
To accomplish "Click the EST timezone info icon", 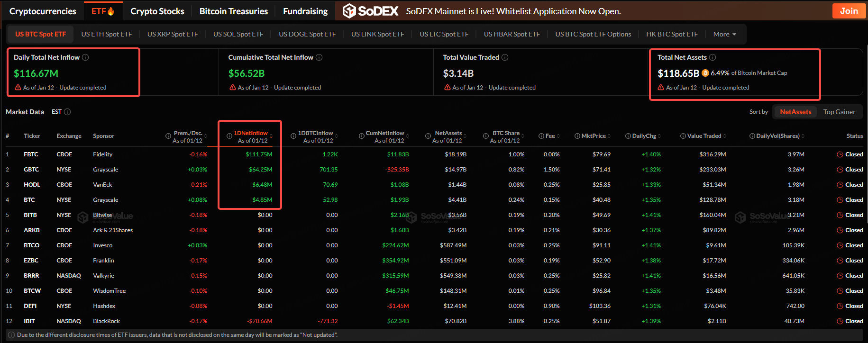I will (67, 112).
